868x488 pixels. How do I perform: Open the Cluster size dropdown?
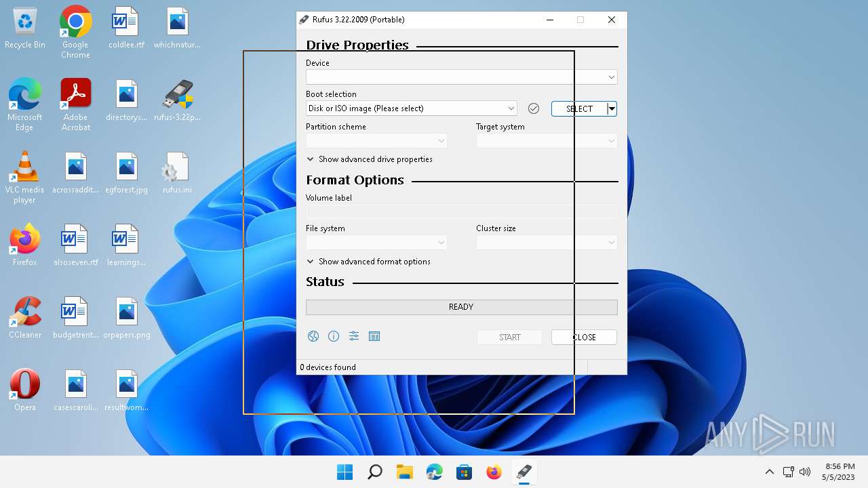547,243
